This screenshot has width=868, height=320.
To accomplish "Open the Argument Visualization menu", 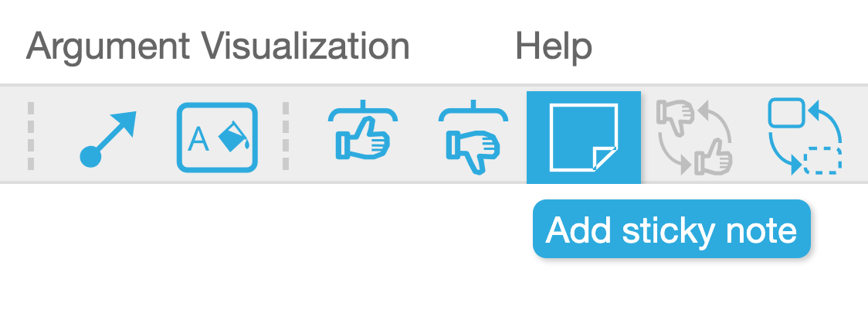I will pyautogui.click(x=218, y=46).
